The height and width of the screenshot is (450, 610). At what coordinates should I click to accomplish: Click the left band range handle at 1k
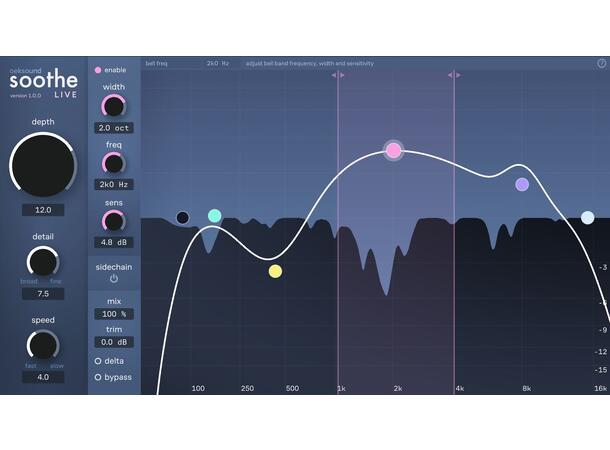(x=338, y=75)
